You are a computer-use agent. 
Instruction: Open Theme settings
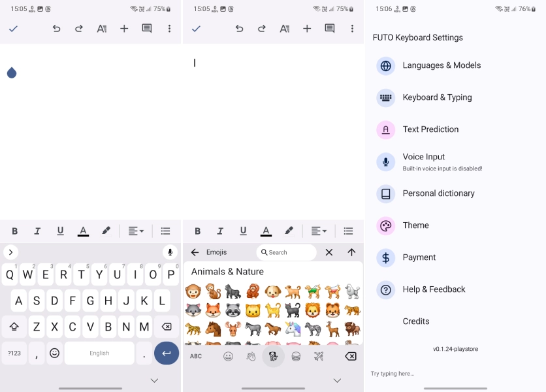455,226
